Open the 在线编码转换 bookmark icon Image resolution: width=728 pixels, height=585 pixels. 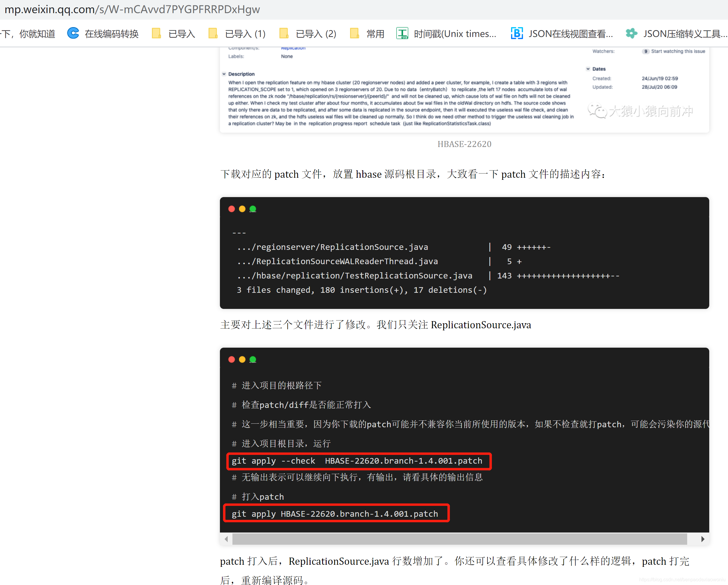coord(73,33)
